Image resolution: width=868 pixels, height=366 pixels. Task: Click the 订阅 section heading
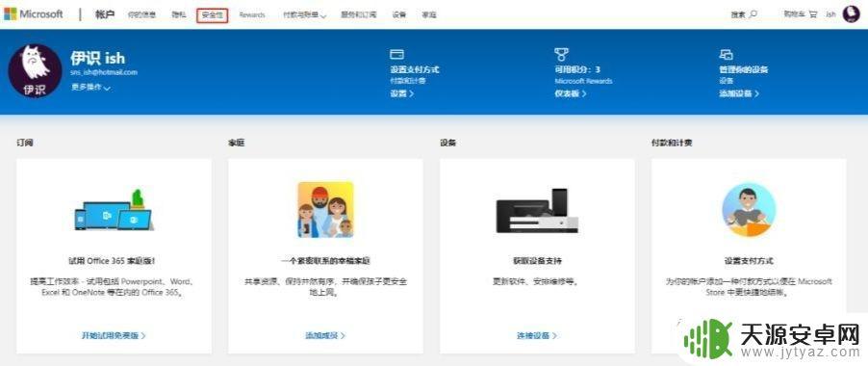point(25,143)
